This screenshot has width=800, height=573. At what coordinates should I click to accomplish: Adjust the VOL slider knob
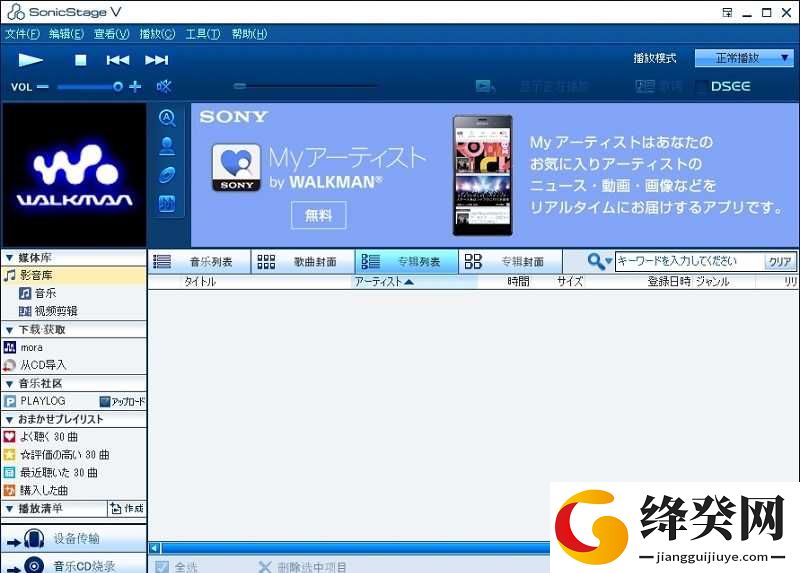click(x=118, y=86)
